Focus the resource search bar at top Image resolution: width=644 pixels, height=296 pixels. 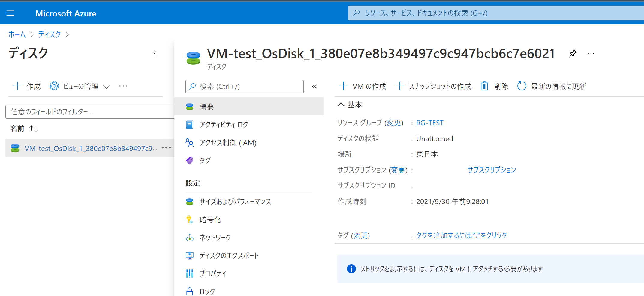496,13
